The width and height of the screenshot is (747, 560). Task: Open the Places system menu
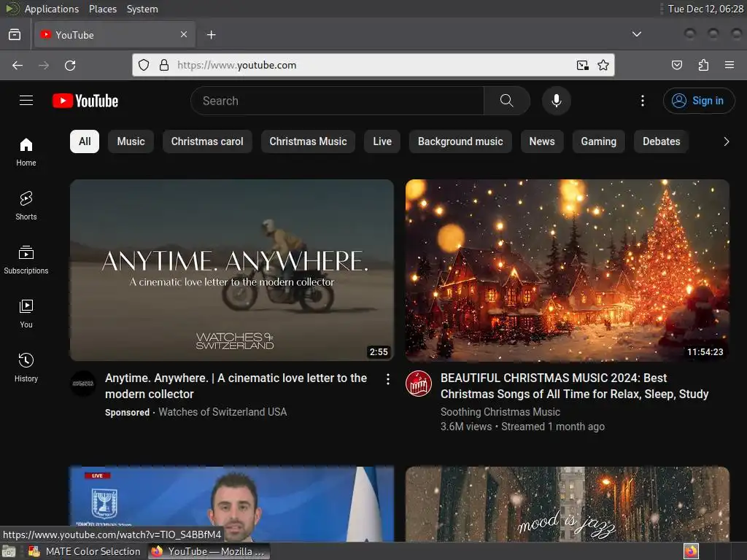[102, 9]
